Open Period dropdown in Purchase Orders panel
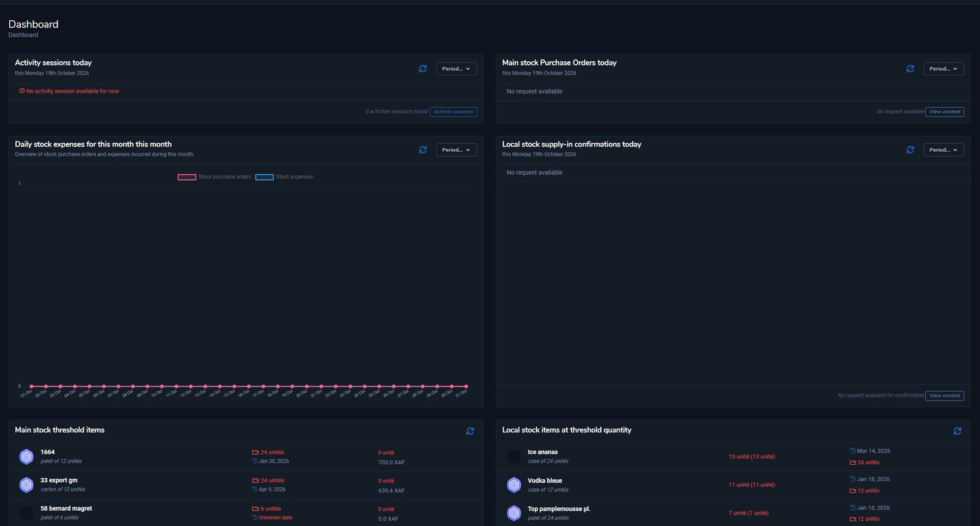 [944, 69]
